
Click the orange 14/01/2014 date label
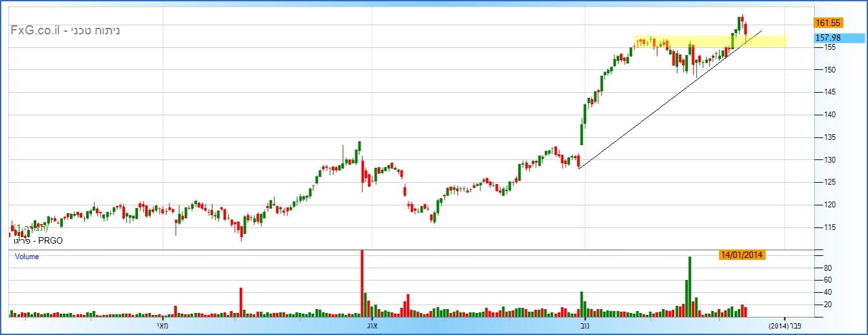pyautogui.click(x=742, y=255)
